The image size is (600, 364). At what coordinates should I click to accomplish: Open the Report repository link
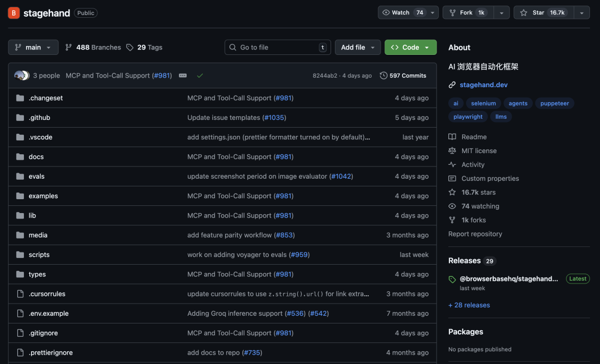tap(475, 234)
